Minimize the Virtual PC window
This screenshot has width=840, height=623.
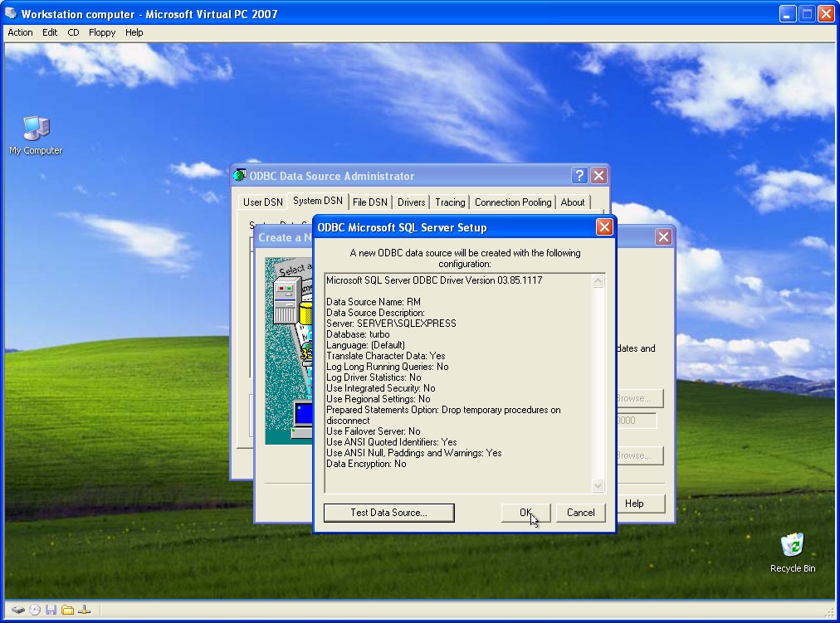[787, 13]
